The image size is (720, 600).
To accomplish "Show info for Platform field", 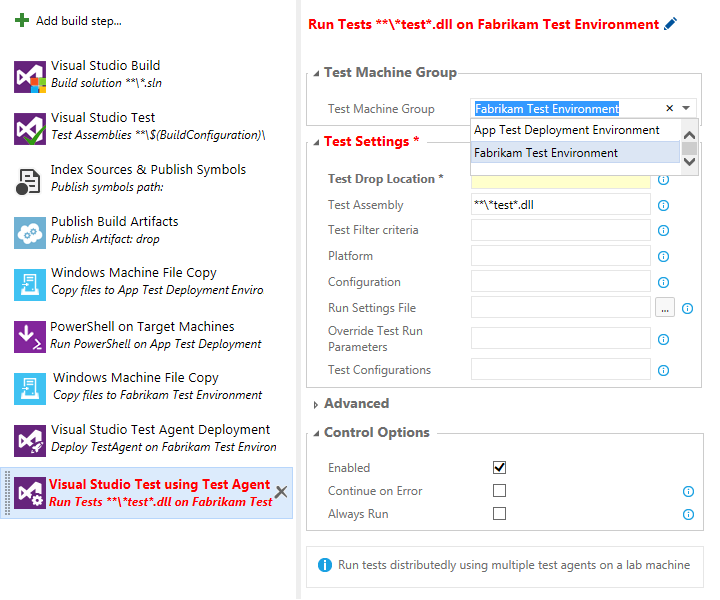I will pyautogui.click(x=664, y=256).
